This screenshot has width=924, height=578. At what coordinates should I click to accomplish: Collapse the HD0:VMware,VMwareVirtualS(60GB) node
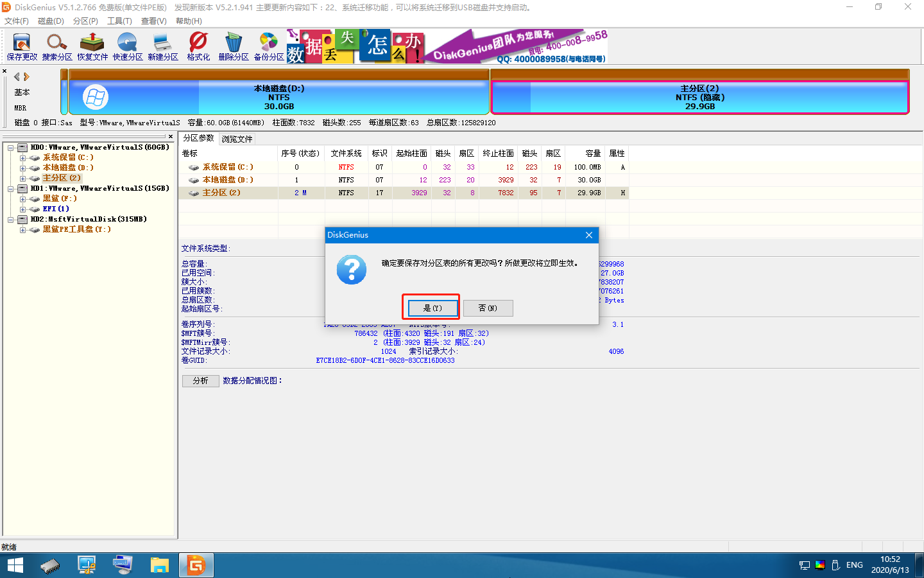(10, 147)
